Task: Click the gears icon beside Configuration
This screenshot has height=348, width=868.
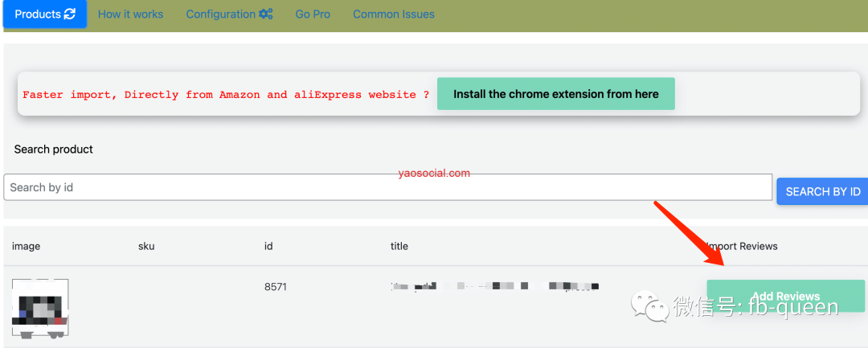Action: 266,14
